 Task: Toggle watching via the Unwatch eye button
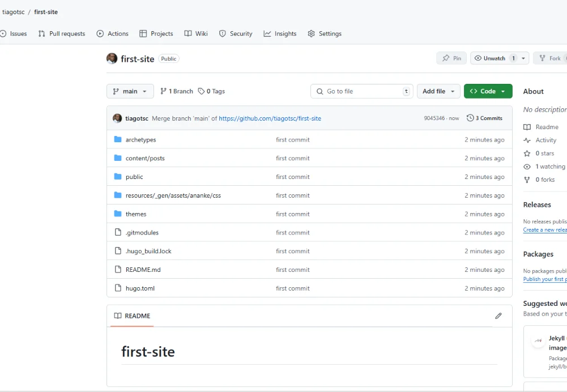tap(493, 58)
